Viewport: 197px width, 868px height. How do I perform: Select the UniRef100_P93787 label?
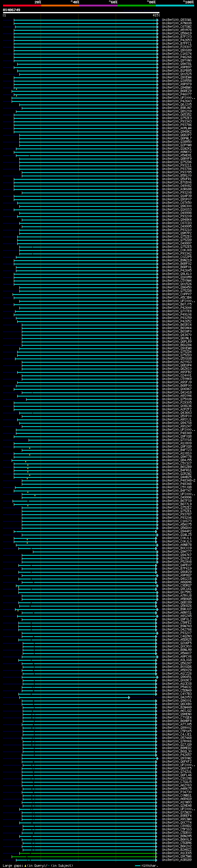click(x=177, y=514)
